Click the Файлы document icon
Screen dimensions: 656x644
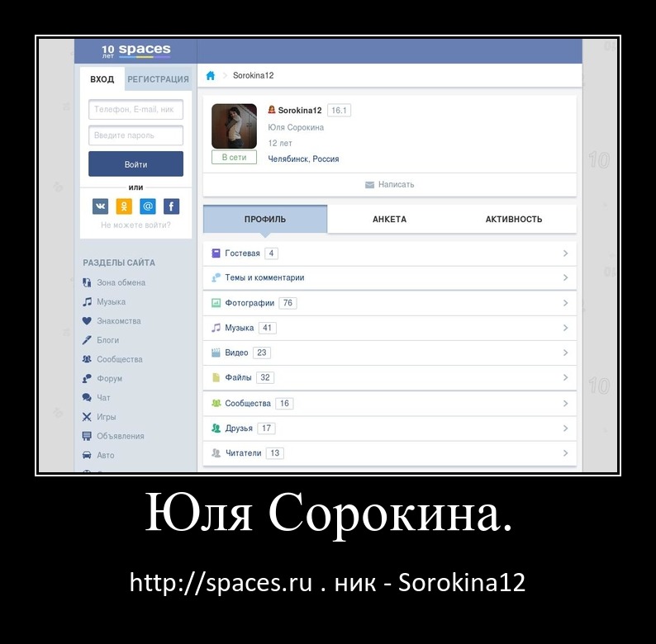(216, 377)
